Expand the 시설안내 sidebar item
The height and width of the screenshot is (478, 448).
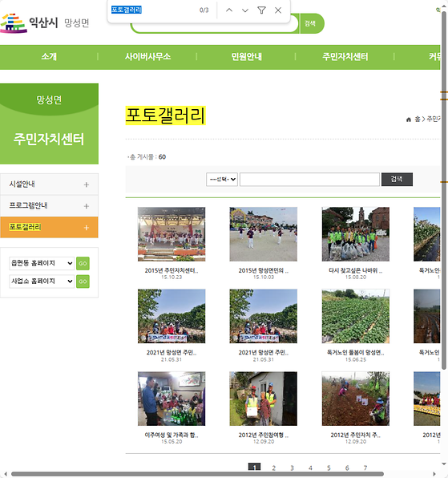click(x=49, y=184)
